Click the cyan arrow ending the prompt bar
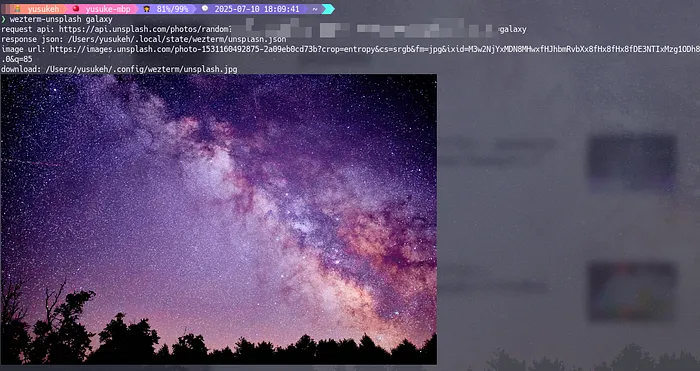Image resolution: width=700 pixels, height=371 pixels. pos(328,8)
